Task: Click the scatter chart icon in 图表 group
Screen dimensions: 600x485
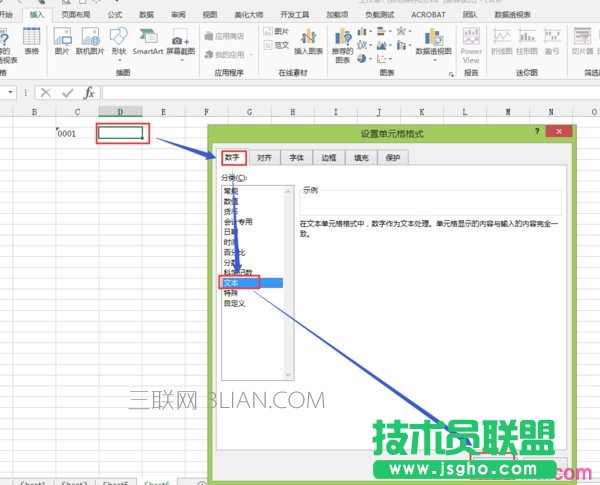Action: coord(382,59)
